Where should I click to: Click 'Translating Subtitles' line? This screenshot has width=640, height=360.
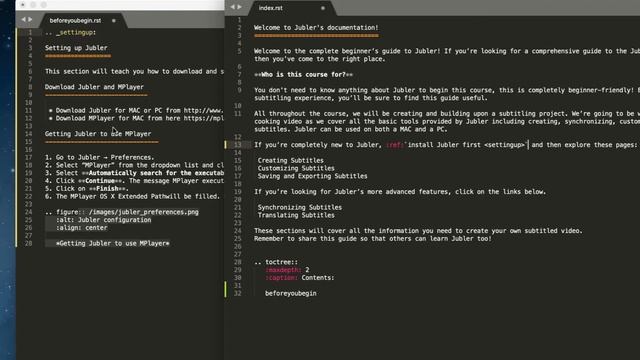pos(296,215)
